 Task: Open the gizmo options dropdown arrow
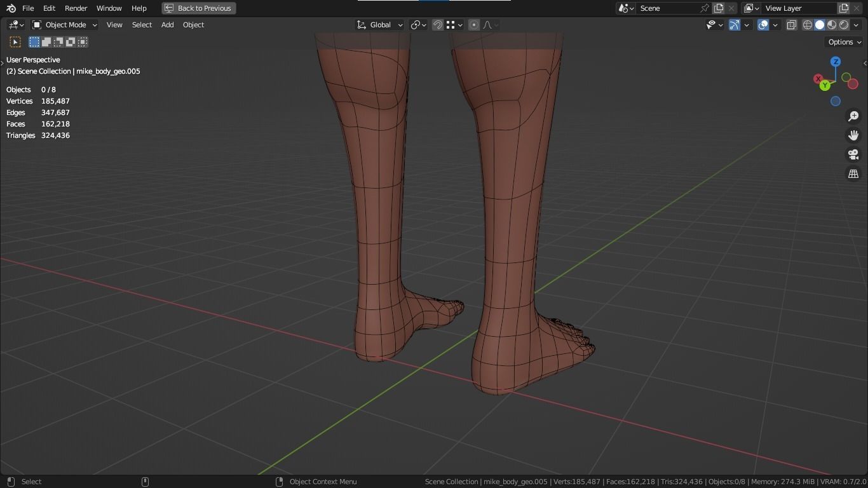(x=747, y=25)
